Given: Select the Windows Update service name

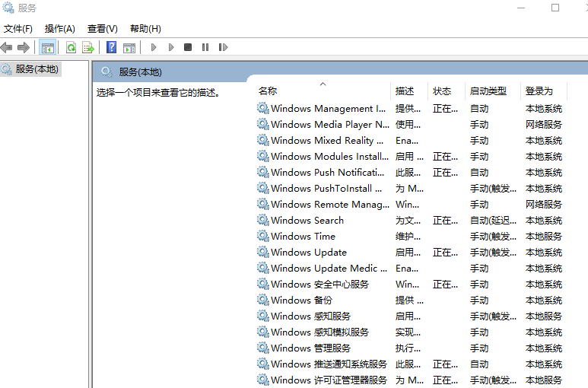Looking at the screenshot, I should tap(309, 253).
